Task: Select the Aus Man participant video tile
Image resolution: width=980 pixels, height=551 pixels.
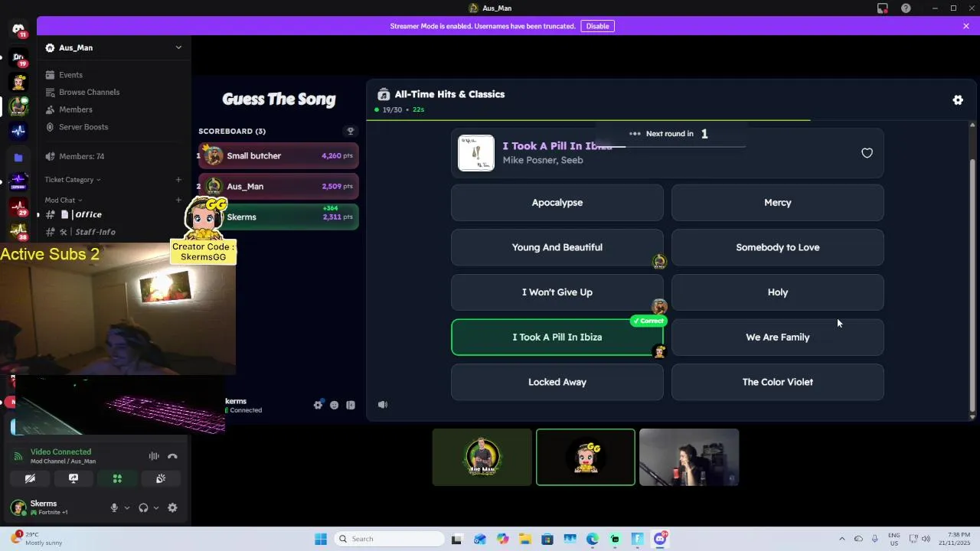Action: pyautogui.click(x=482, y=458)
